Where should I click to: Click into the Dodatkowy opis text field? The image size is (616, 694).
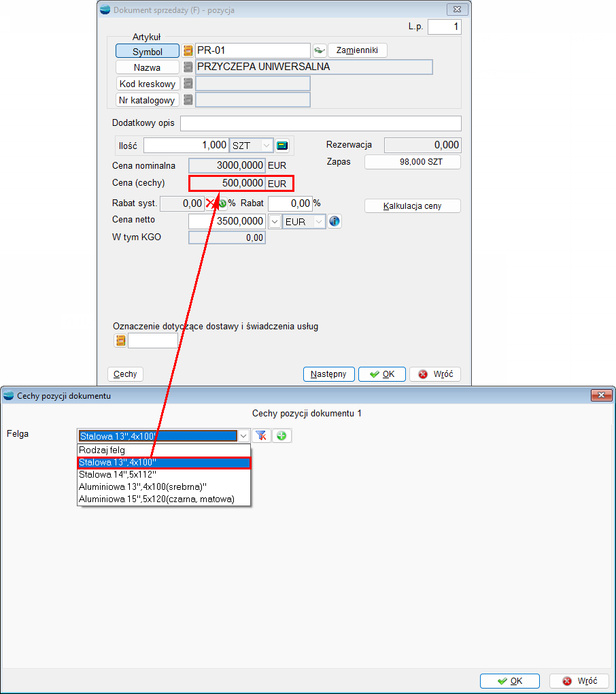[320, 123]
